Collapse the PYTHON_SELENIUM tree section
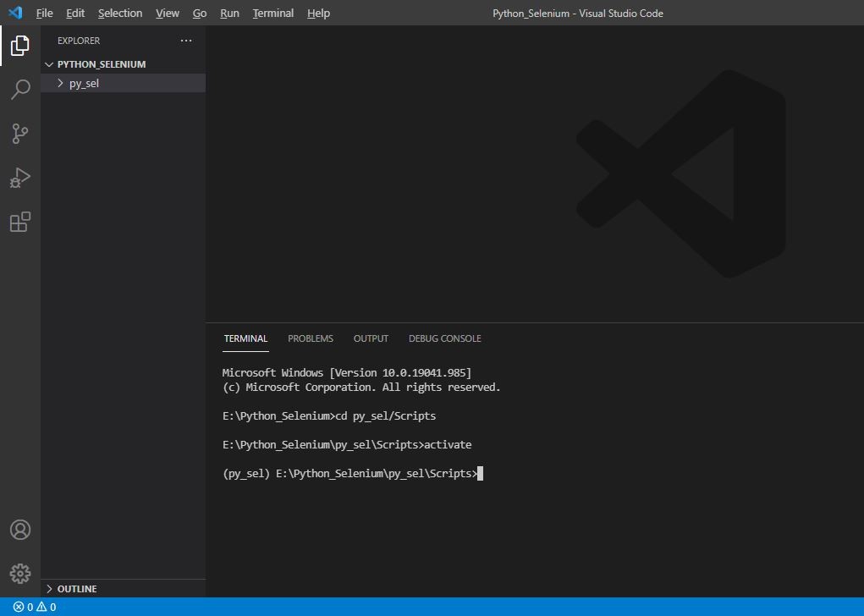Screen dimensions: 864x616 point(49,63)
